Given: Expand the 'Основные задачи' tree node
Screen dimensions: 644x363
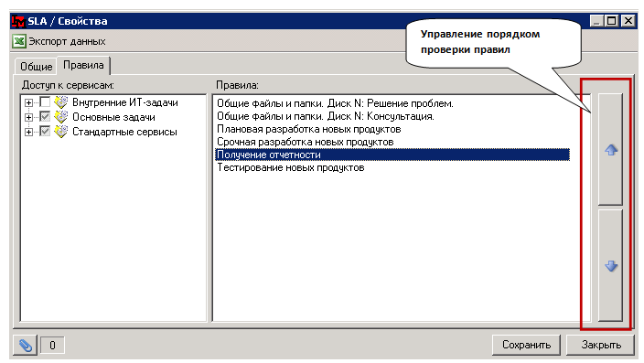Looking at the screenshot, I should click(x=28, y=117).
